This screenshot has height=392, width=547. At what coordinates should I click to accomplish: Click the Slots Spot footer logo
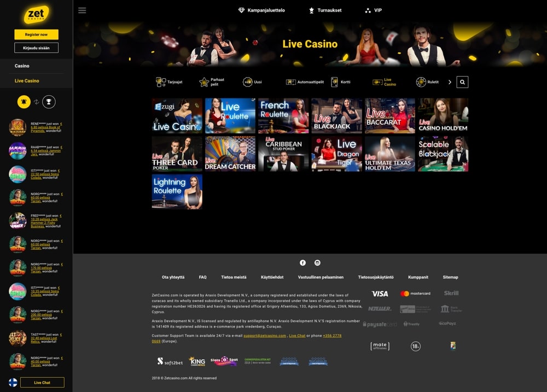(x=224, y=361)
